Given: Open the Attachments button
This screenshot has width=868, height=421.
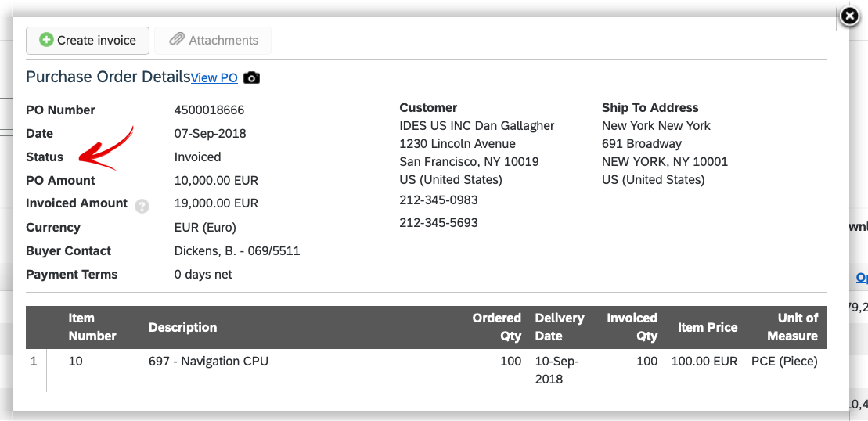Looking at the screenshot, I should [x=213, y=41].
